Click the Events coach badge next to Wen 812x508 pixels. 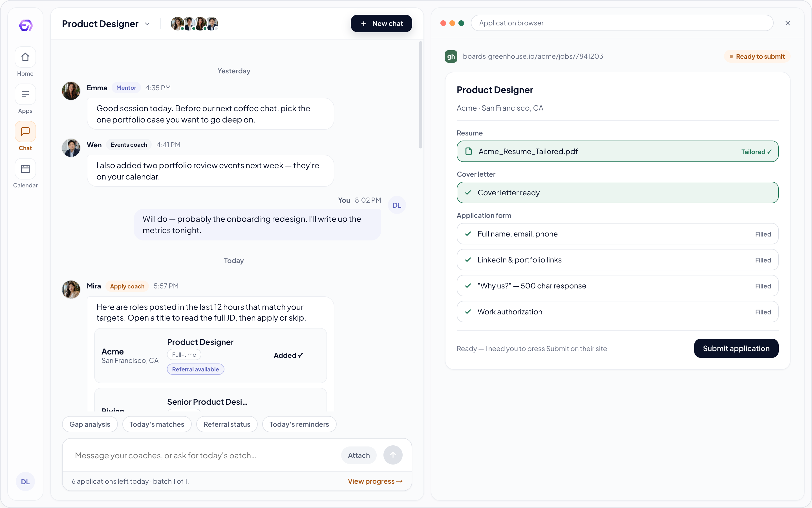(x=129, y=145)
